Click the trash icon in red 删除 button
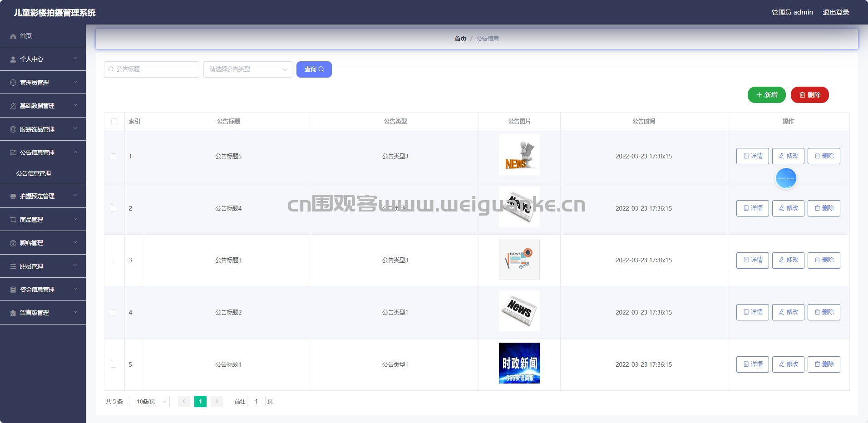Image resolution: width=868 pixels, height=423 pixels. click(x=802, y=95)
